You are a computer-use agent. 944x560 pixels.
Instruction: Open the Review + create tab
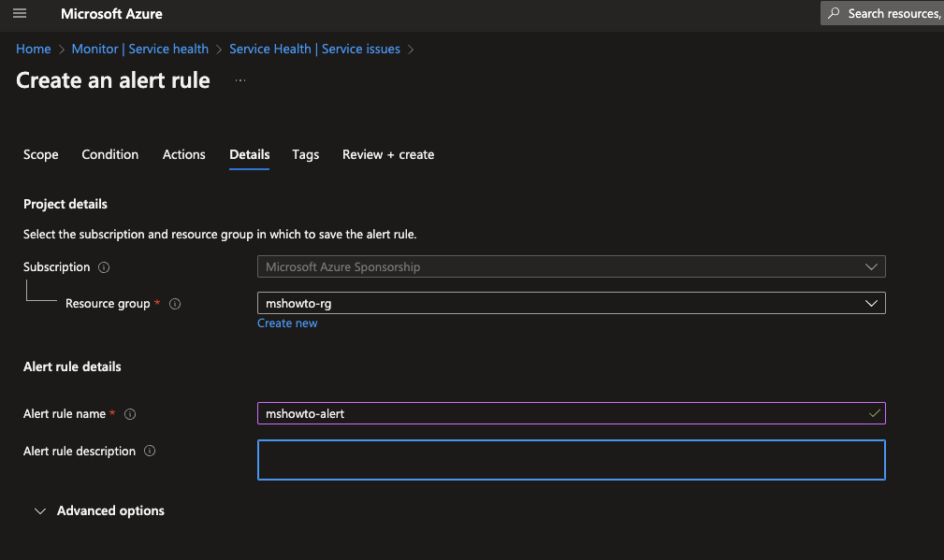click(388, 154)
